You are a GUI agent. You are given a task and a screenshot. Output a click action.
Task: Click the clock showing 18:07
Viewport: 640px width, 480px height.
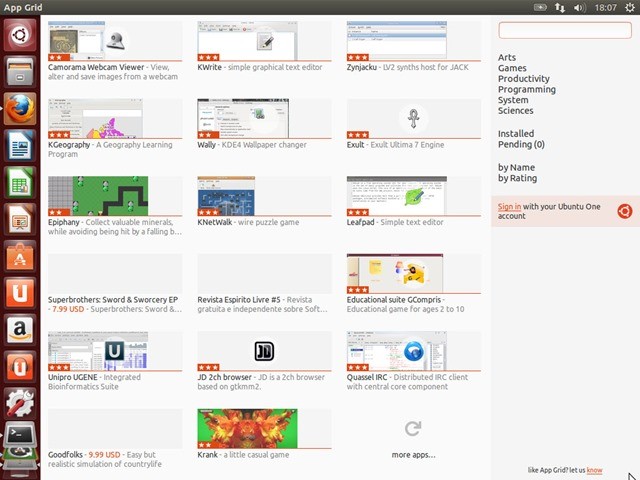click(x=606, y=7)
